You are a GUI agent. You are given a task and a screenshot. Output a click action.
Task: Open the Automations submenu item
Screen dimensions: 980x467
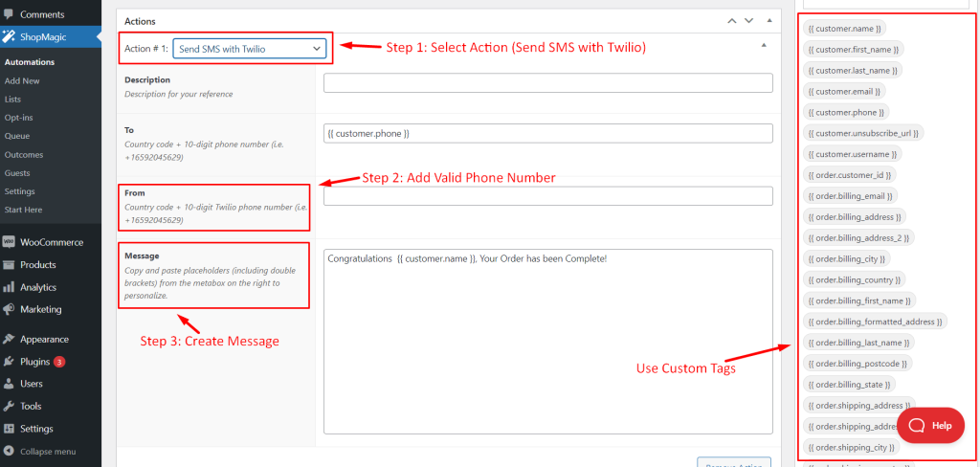[x=30, y=62]
